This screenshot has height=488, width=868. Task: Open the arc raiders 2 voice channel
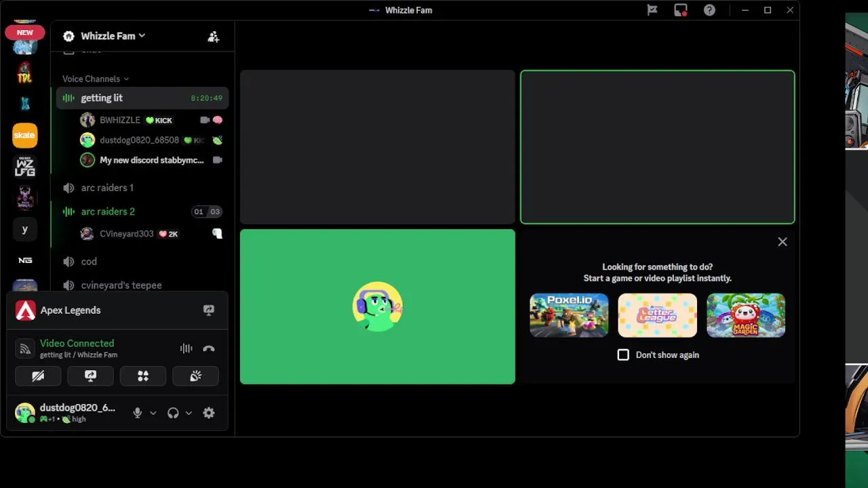pyautogui.click(x=142, y=211)
